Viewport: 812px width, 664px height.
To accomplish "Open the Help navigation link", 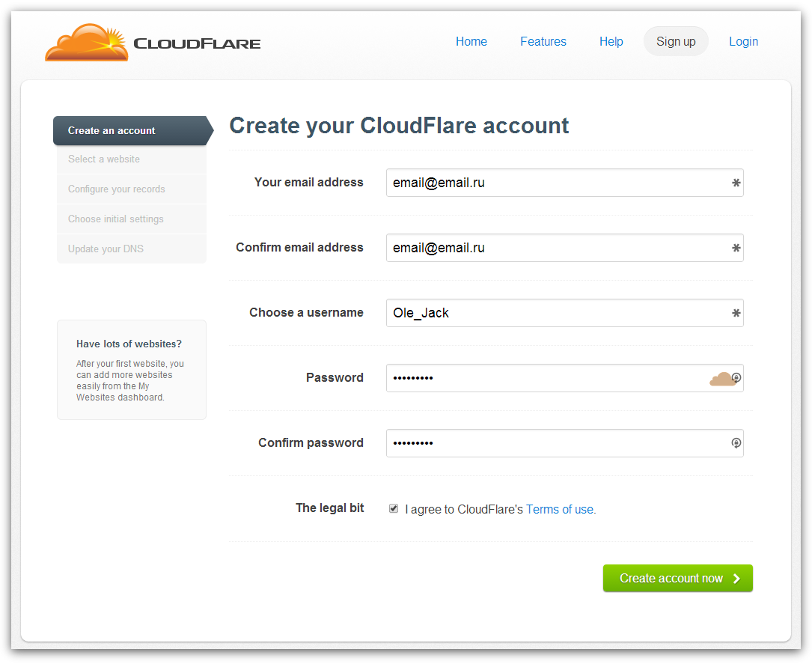I will click(x=611, y=41).
